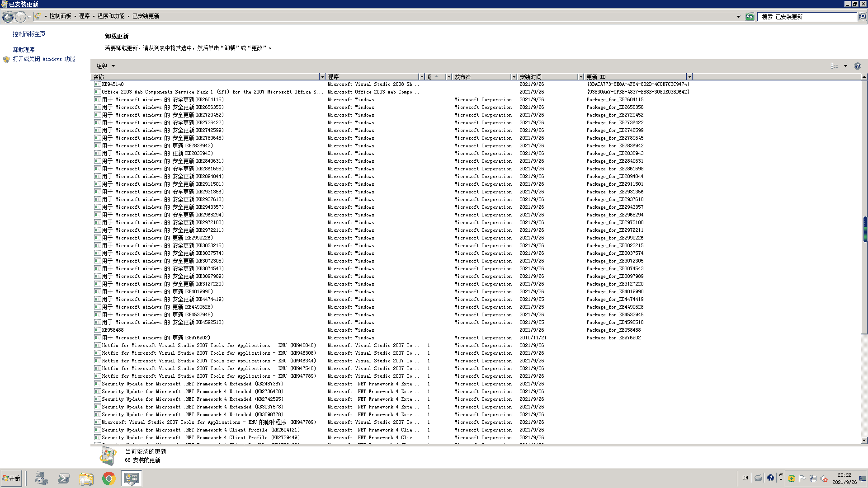
Task: Open the view options dropdown arrow
Action: coord(845,66)
